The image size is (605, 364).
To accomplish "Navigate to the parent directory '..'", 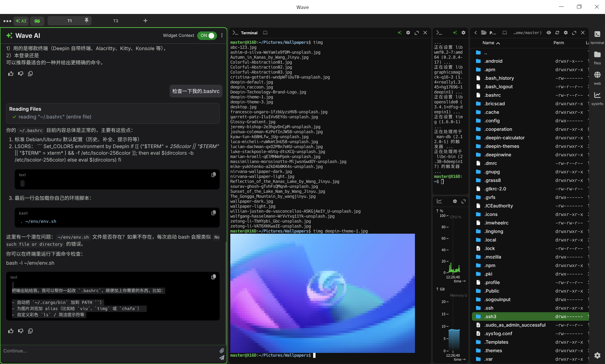I will [x=530, y=53].
